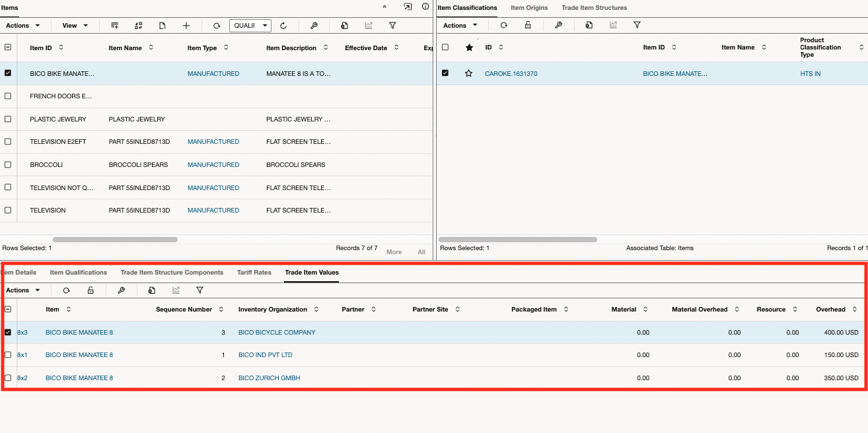Check the 8x1 row checkbox
This screenshot has height=433, width=868.
click(x=8, y=355)
